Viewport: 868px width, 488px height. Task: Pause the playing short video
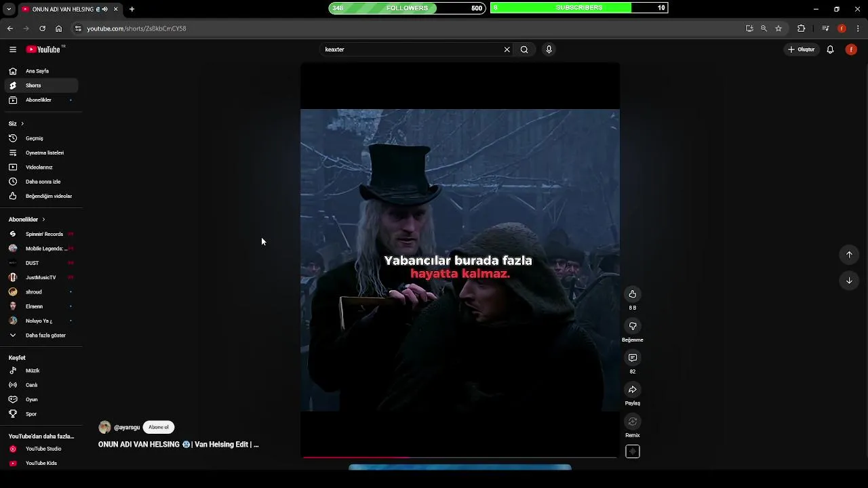coord(460,260)
